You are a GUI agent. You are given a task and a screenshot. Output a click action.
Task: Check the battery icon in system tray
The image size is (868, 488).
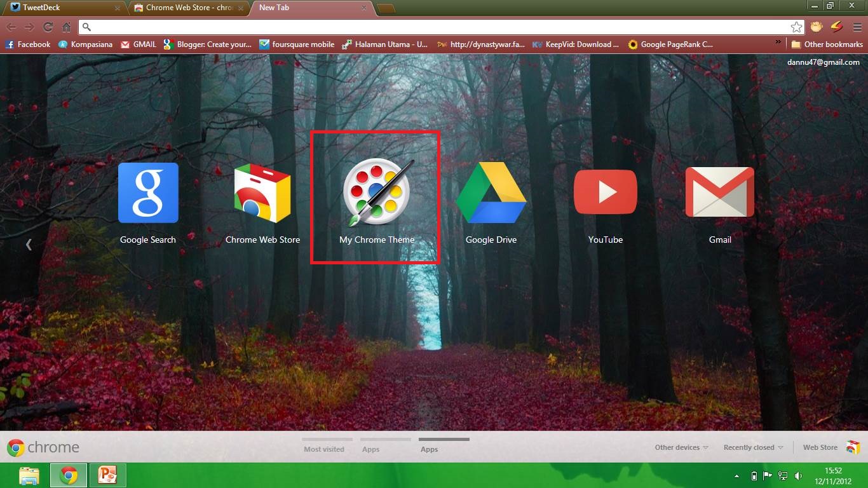(x=754, y=475)
